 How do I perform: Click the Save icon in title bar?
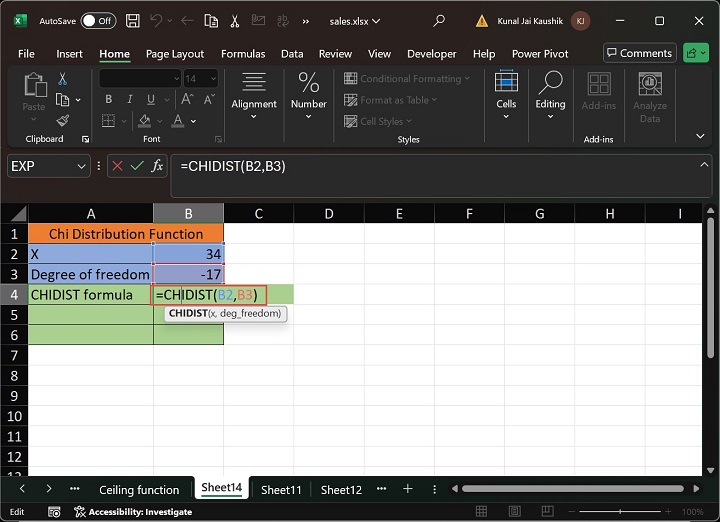[133, 21]
